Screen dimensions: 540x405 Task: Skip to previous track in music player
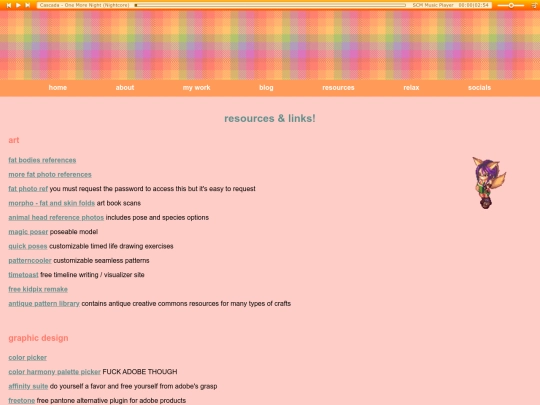[9, 5]
